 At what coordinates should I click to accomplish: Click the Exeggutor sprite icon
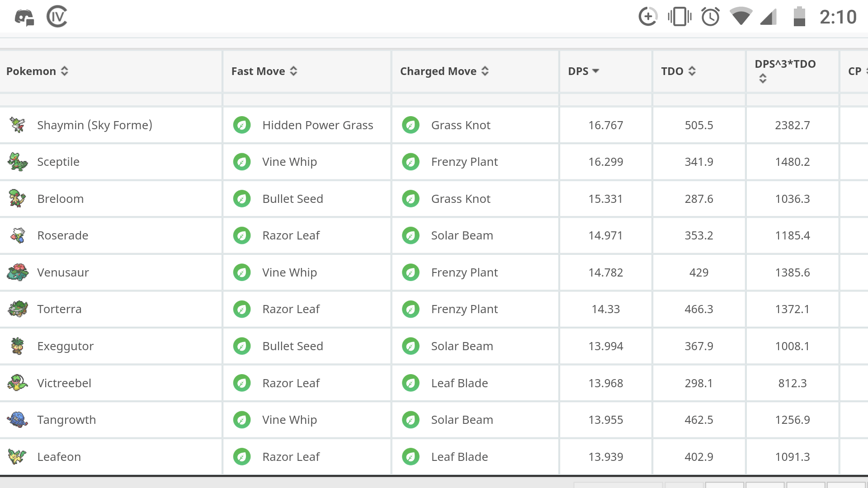click(18, 346)
